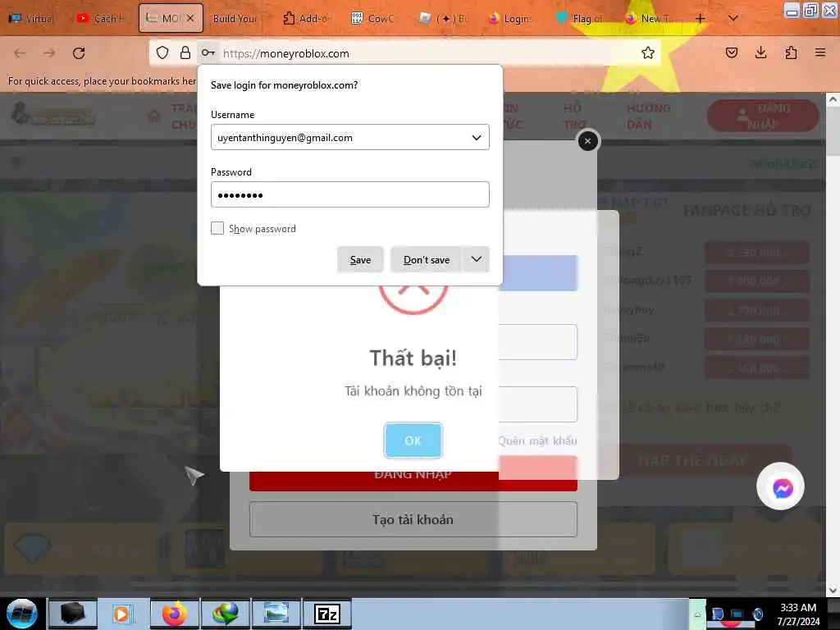This screenshot has width=840, height=630.
Task: Open the tracking protection shield icon
Action: click(162, 52)
